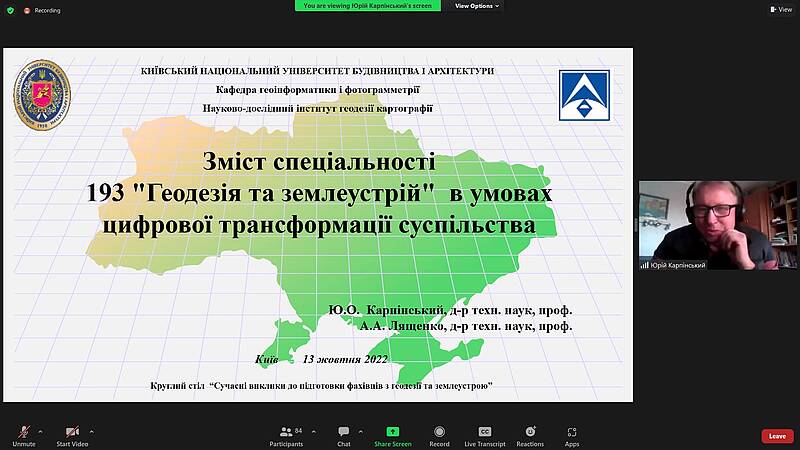Open the Apps panel
The width and height of the screenshot is (800, 450).
point(572,436)
